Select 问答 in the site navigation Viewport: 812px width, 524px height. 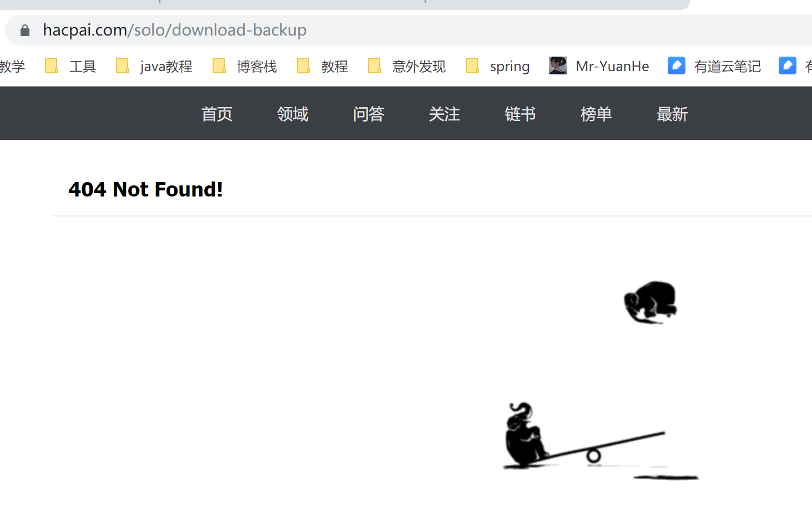369,114
